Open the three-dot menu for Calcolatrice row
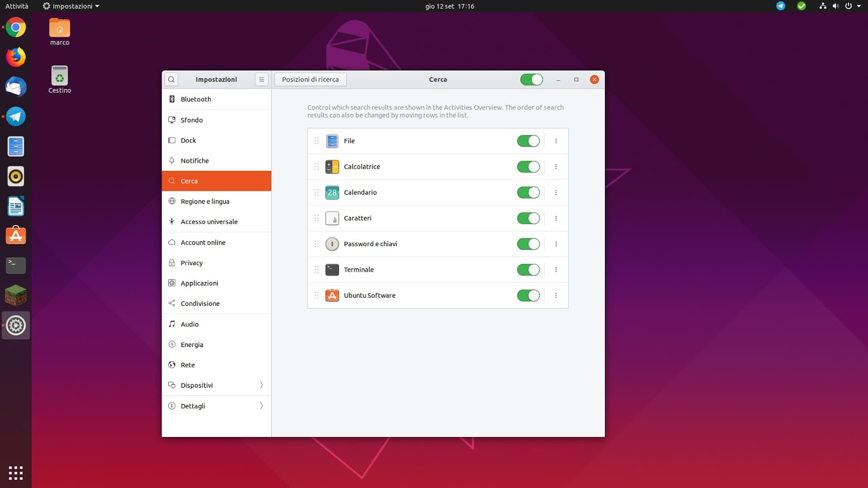The image size is (868, 488). pos(556,167)
